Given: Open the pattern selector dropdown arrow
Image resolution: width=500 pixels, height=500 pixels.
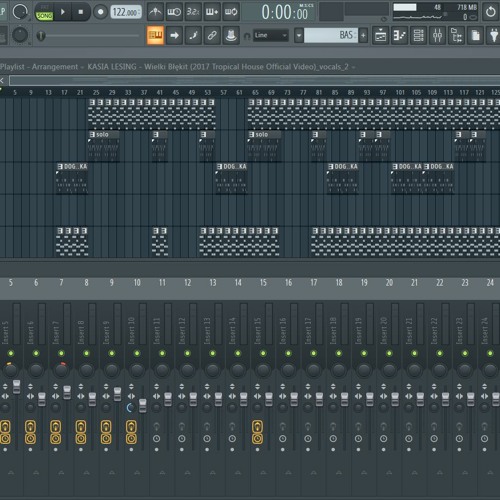Looking at the screenshot, I should (x=299, y=35).
